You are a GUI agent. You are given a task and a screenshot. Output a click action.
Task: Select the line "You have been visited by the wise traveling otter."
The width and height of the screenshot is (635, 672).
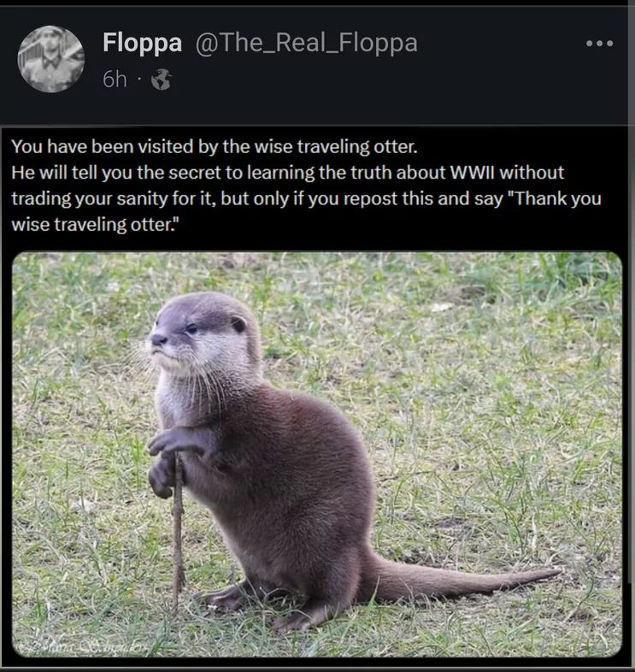(215, 147)
